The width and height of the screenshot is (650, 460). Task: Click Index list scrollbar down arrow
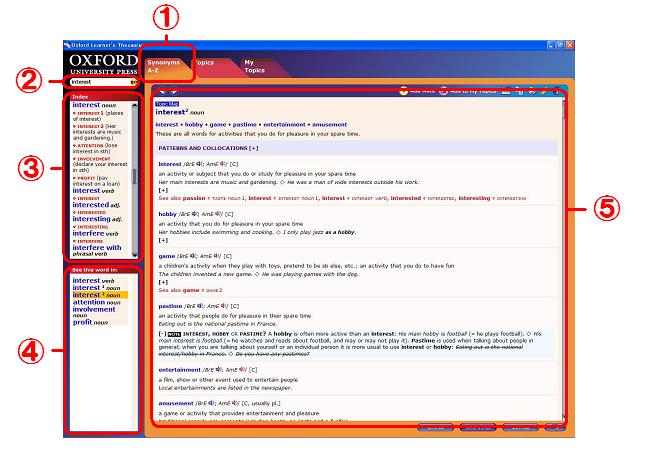tap(134, 253)
